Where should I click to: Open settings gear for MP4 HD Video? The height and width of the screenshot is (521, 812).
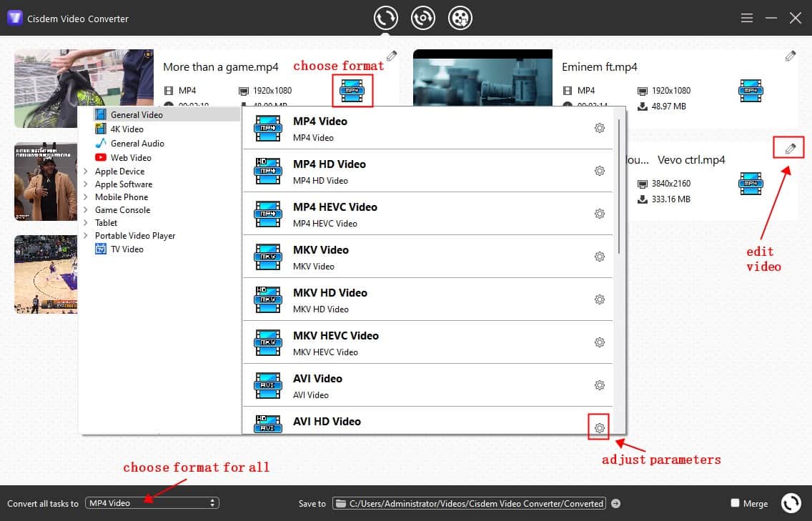pos(600,171)
